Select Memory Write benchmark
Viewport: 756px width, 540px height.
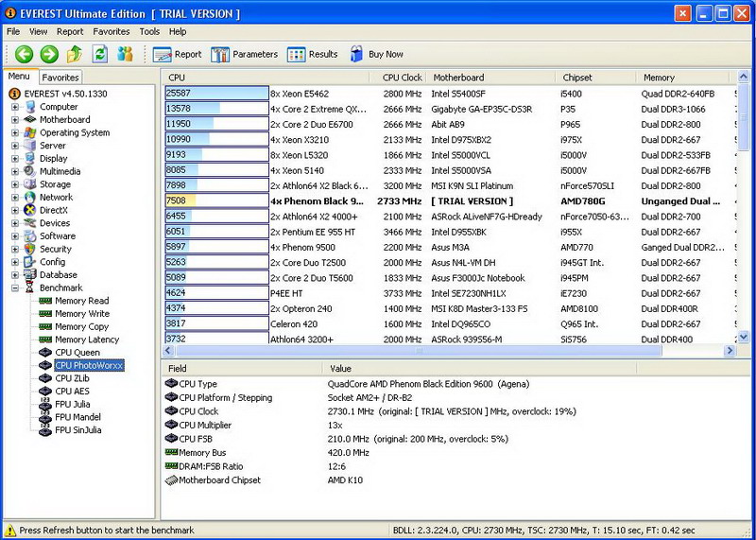(x=82, y=314)
